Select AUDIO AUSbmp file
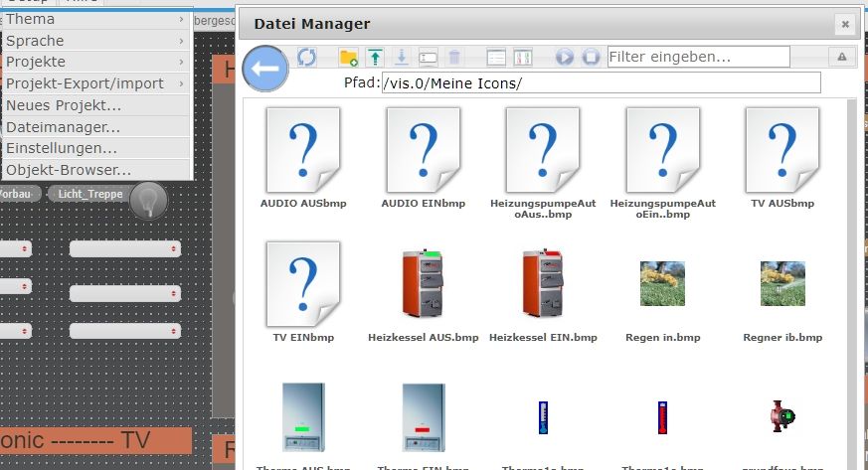Screen dimensions: 868x470 (x=303, y=158)
